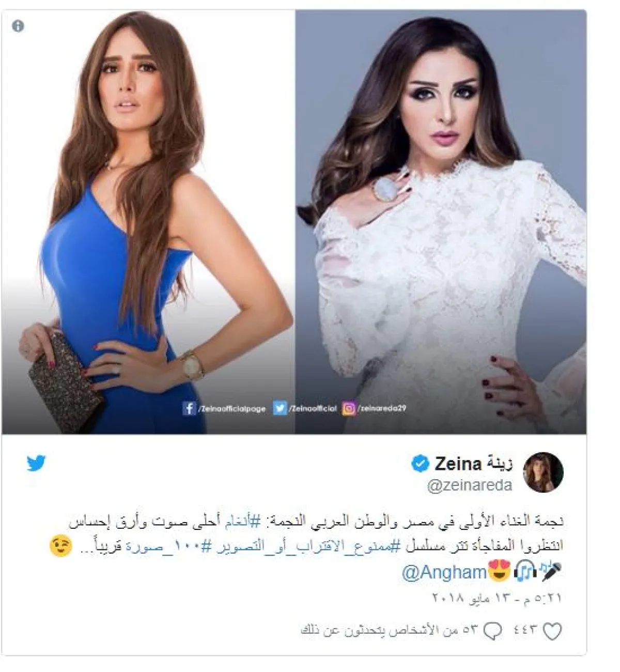Screen dimensions: 620x672
Task: Click the Facebook icon in the photo
Action: (189, 408)
